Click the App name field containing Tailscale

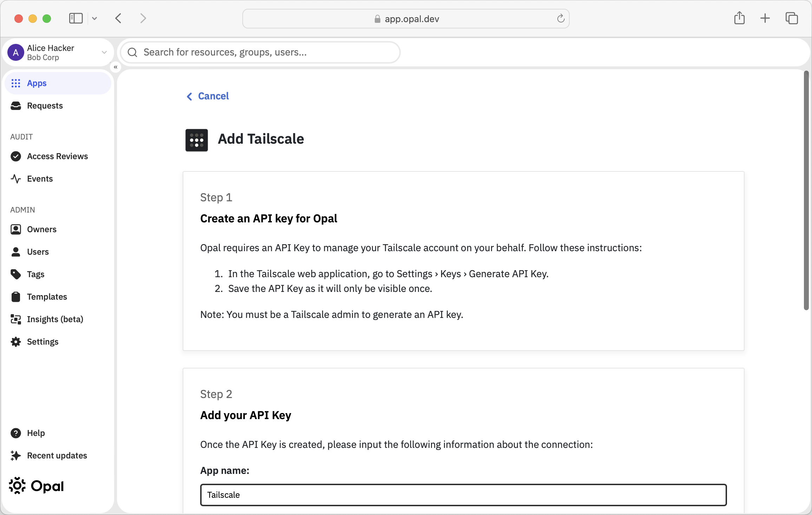click(x=463, y=495)
